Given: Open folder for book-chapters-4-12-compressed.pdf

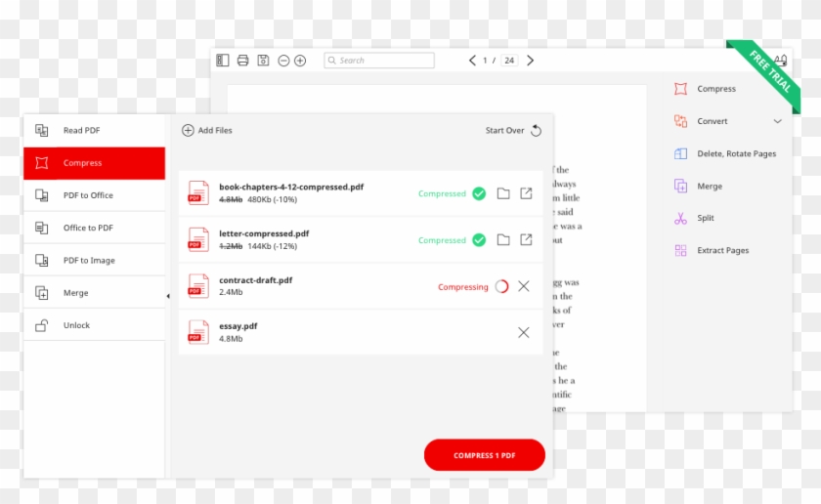Looking at the screenshot, I should 503,193.
